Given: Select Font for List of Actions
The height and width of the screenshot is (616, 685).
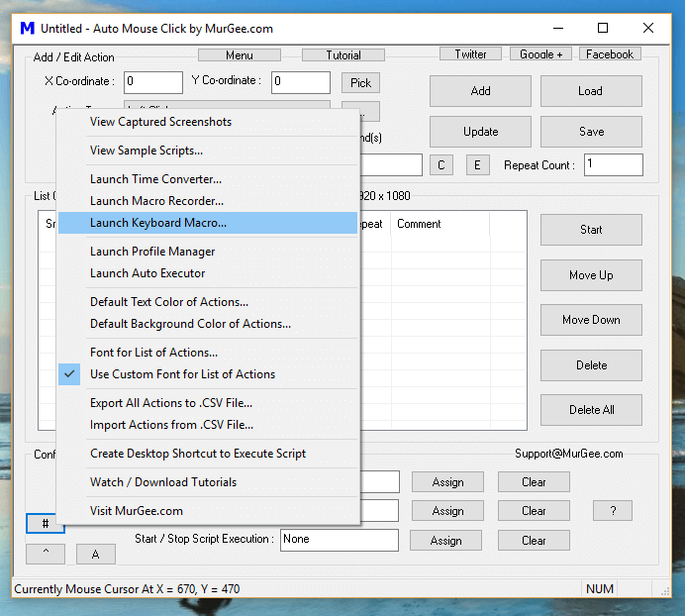Looking at the screenshot, I should coord(208,353).
